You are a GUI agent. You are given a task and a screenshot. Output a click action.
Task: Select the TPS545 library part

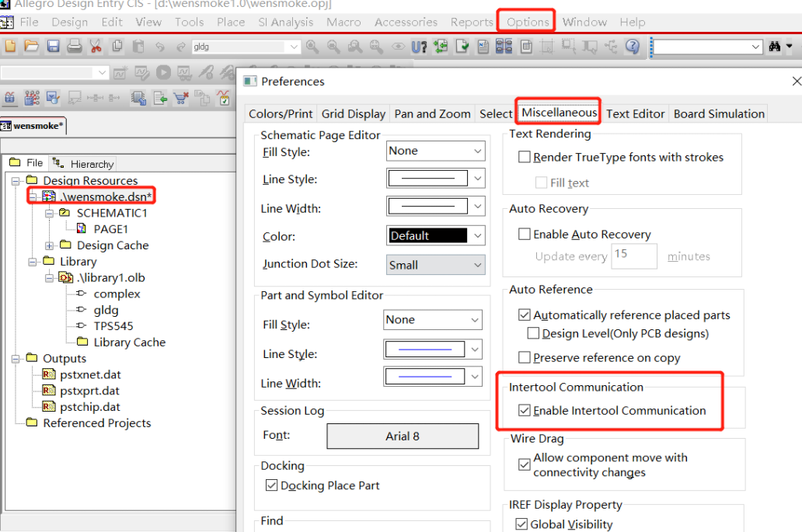click(113, 326)
